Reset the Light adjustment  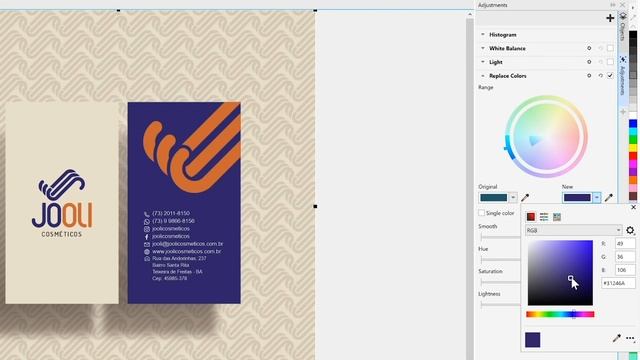(x=600, y=62)
